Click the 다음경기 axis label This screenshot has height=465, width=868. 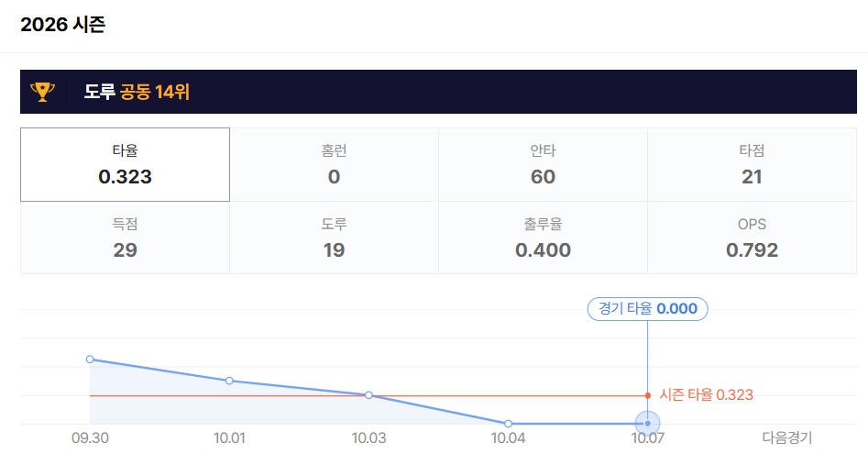pyautogui.click(x=787, y=437)
